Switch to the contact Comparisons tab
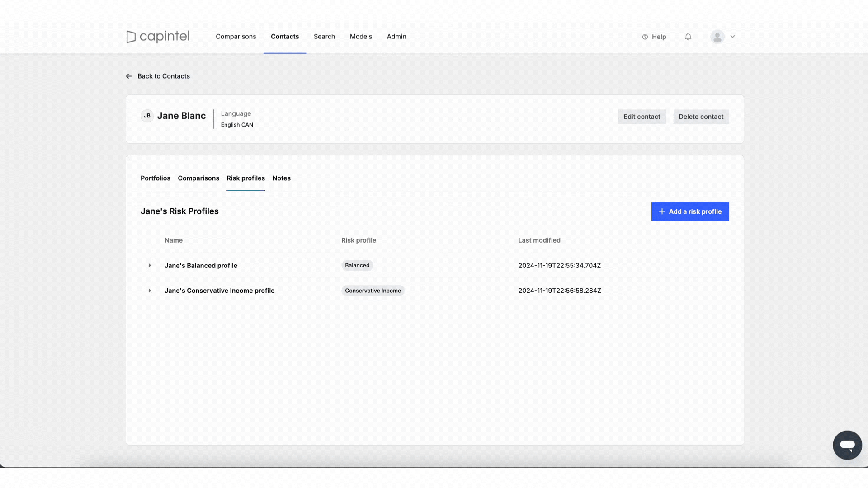 [198, 178]
